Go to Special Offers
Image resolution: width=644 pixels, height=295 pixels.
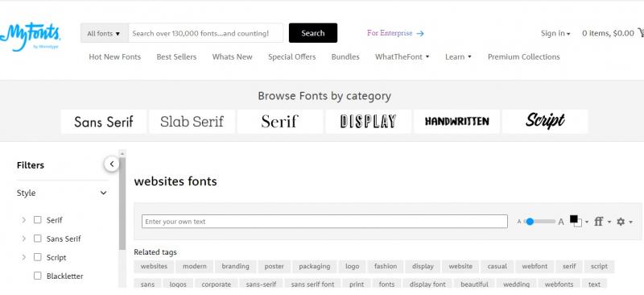[x=292, y=56]
